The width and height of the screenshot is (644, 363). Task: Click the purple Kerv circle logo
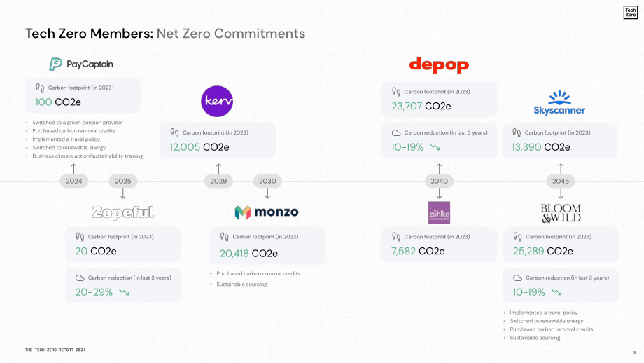click(217, 101)
